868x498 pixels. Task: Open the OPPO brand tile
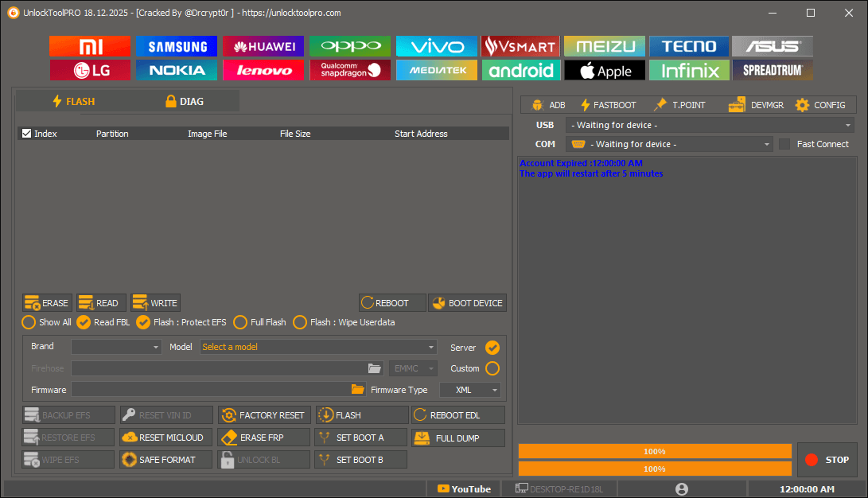(x=350, y=46)
